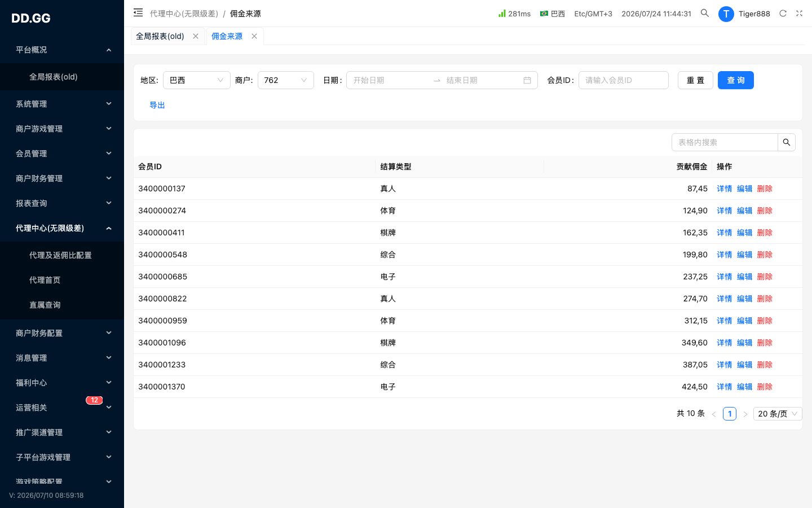Open the header search magnifier icon
Viewport: 812px width, 508px height.
coord(705,13)
